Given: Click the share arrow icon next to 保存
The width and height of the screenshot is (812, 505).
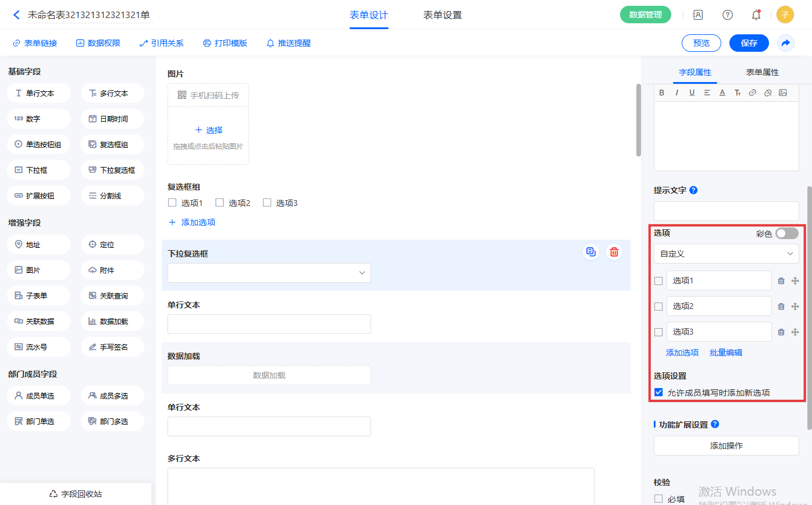Looking at the screenshot, I should 786,43.
